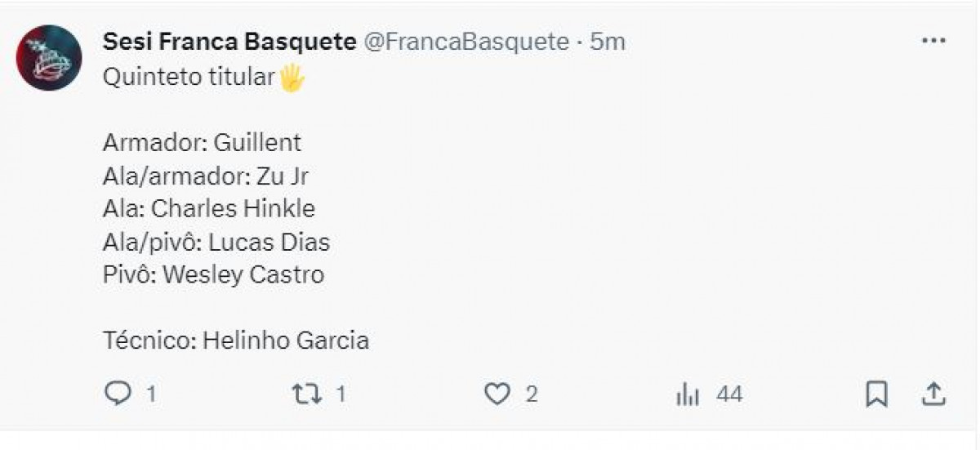Image resolution: width=980 pixels, height=450 pixels.
Task: Click the "Pivô: Wesley Castro" line
Action: coord(213,275)
